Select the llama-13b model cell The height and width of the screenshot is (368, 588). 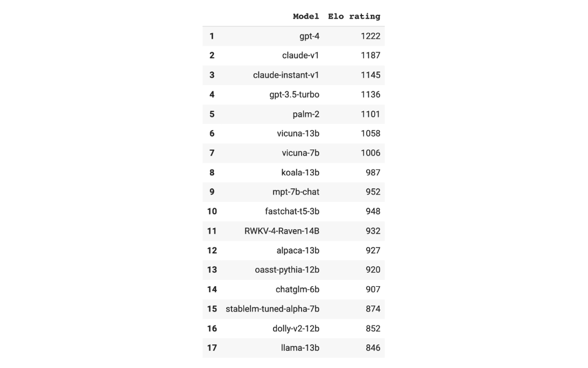pos(300,348)
